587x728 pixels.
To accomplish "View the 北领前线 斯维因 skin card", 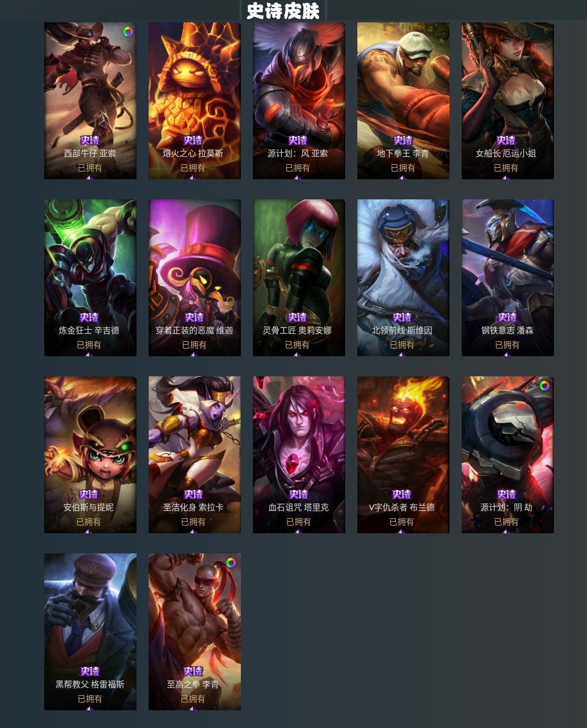I will [x=403, y=278].
